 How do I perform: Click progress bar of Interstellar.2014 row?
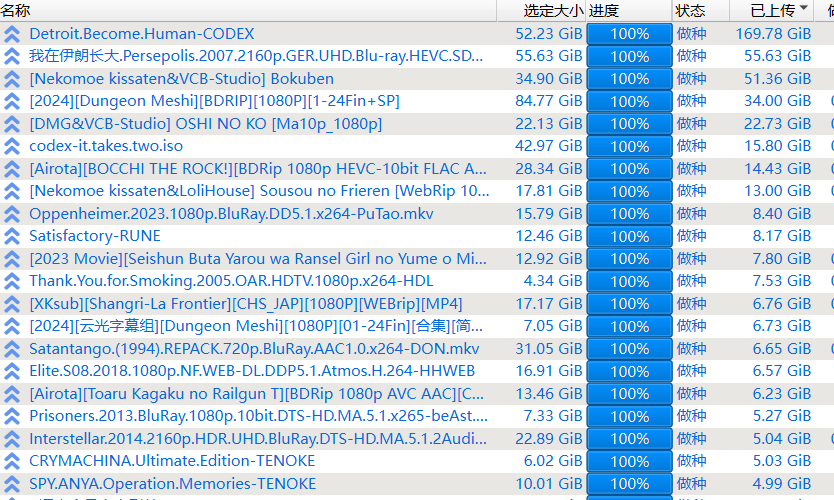pos(629,439)
